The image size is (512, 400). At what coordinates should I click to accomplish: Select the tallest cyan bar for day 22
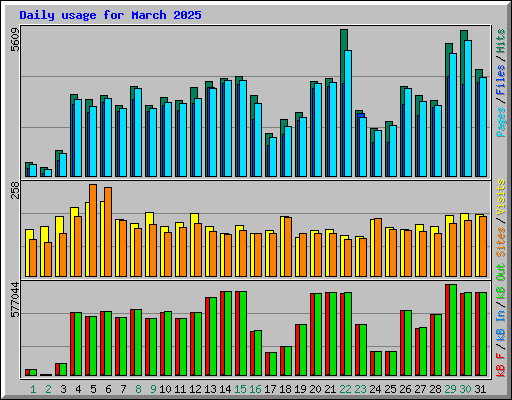tap(348, 113)
